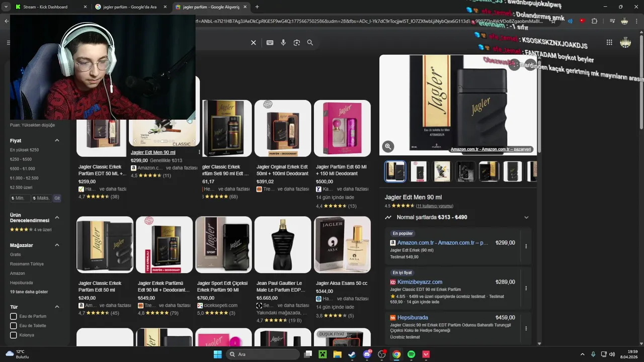
Task: Check the Eau de Toilette filter
Action: click(x=14, y=326)
